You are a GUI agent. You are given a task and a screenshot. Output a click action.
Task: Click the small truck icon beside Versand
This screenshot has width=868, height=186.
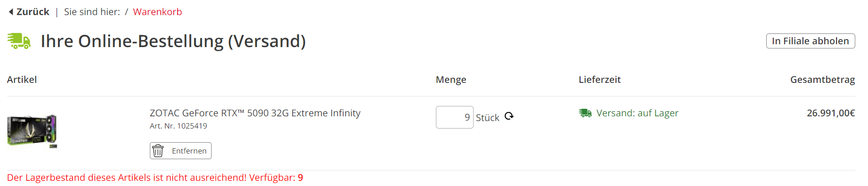pos(585,113)
